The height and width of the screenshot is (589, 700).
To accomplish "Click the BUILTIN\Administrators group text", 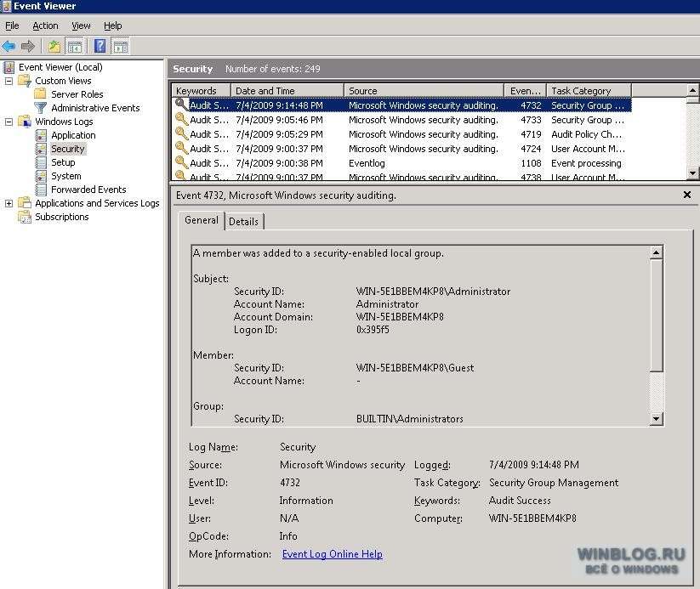I will 409,419.
